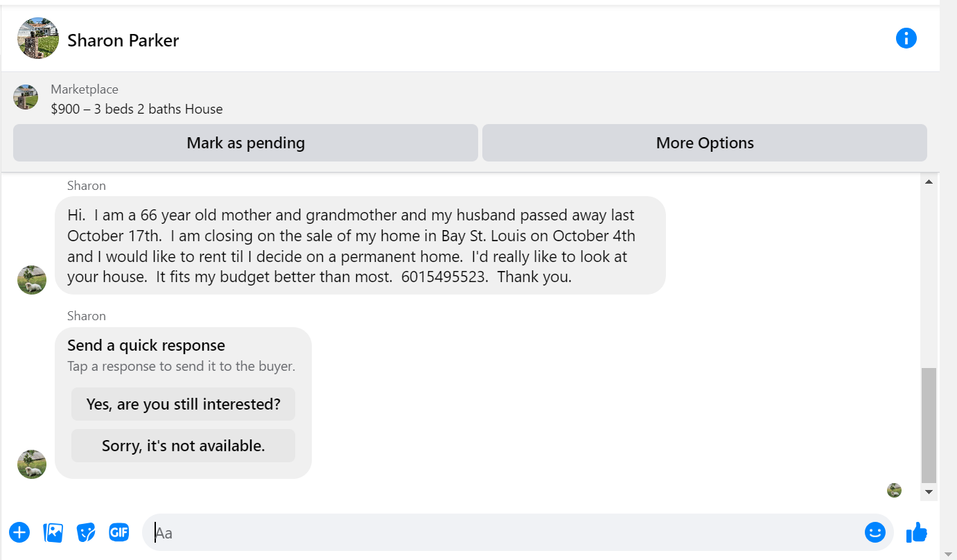Click Sharon Parker's profile picture in header
The height and width of the screenshot is (560, 957).
(38, 38)
